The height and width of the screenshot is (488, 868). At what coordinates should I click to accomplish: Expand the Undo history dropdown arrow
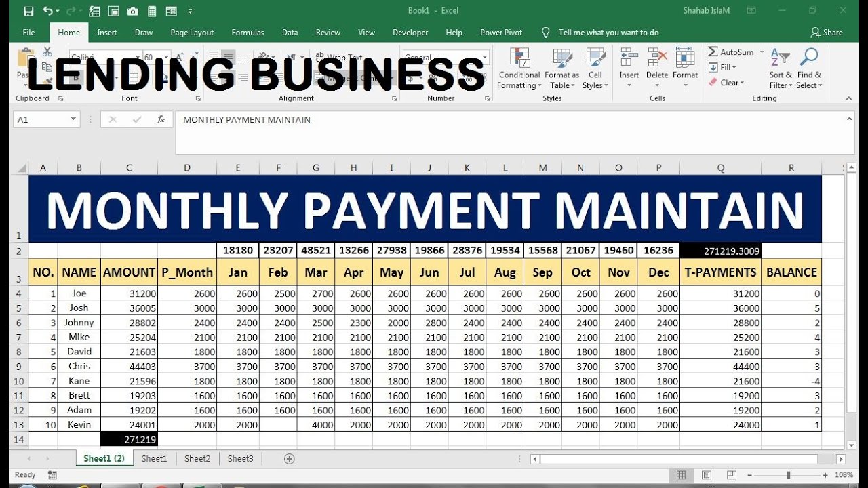click(58, 11)
